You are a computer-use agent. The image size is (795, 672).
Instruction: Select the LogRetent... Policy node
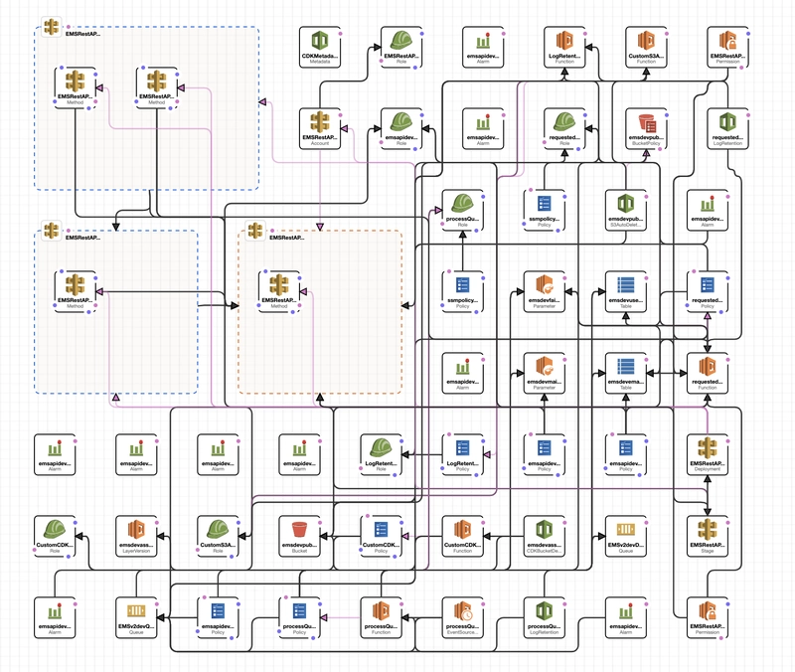462,455
